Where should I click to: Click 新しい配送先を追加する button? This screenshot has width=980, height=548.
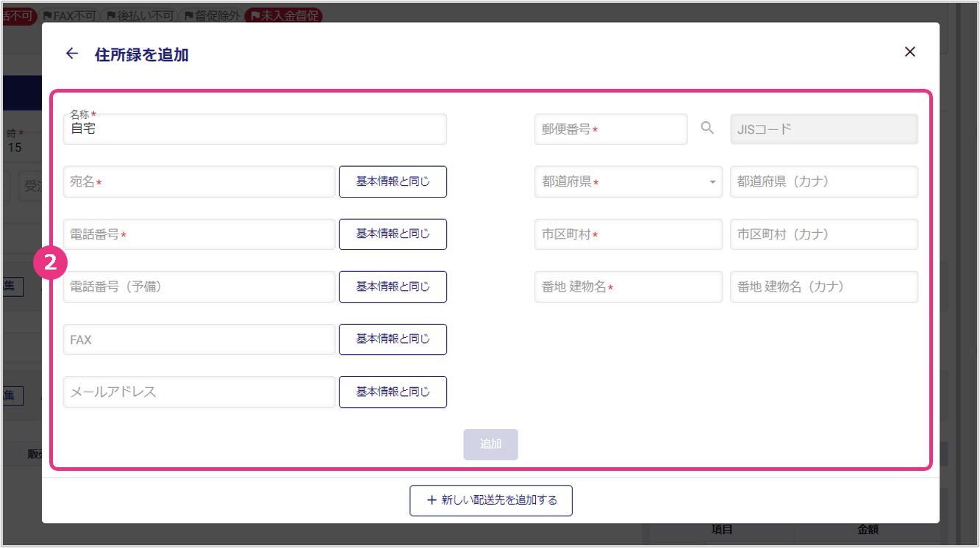(491, 501)
